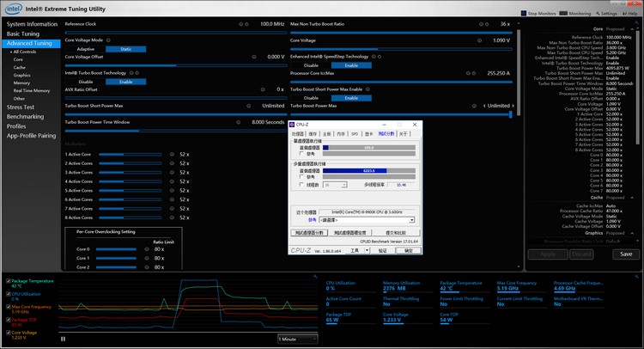Adjust the Core Voltage Offset slider
644x349 pixels.
click(176, 65)
